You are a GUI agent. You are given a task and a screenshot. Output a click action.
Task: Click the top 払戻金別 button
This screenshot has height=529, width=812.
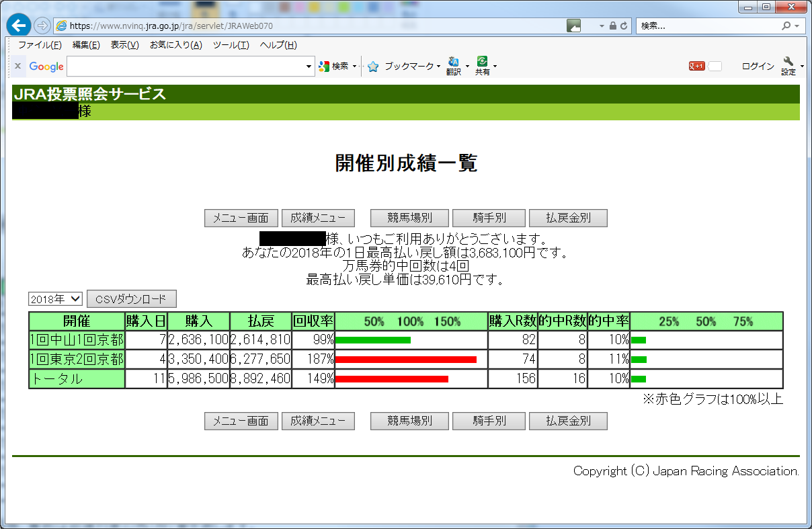pyautogui.click(x=568, y=218)
